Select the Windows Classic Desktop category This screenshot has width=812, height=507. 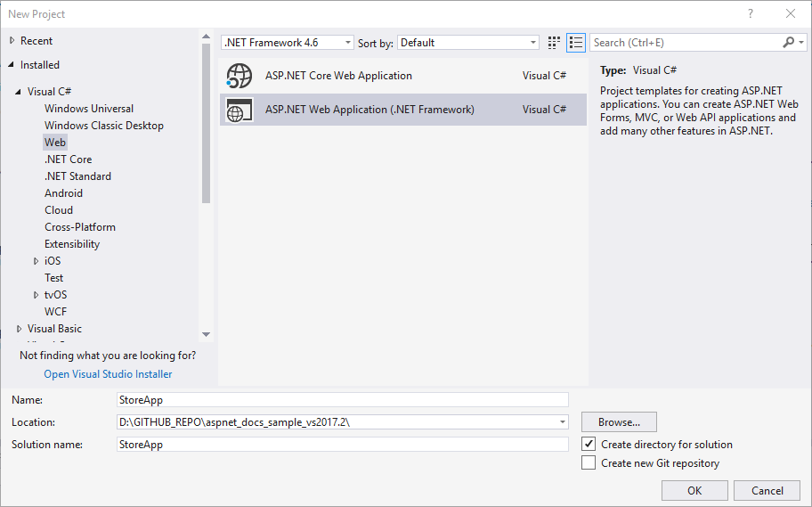coord(104,126)
